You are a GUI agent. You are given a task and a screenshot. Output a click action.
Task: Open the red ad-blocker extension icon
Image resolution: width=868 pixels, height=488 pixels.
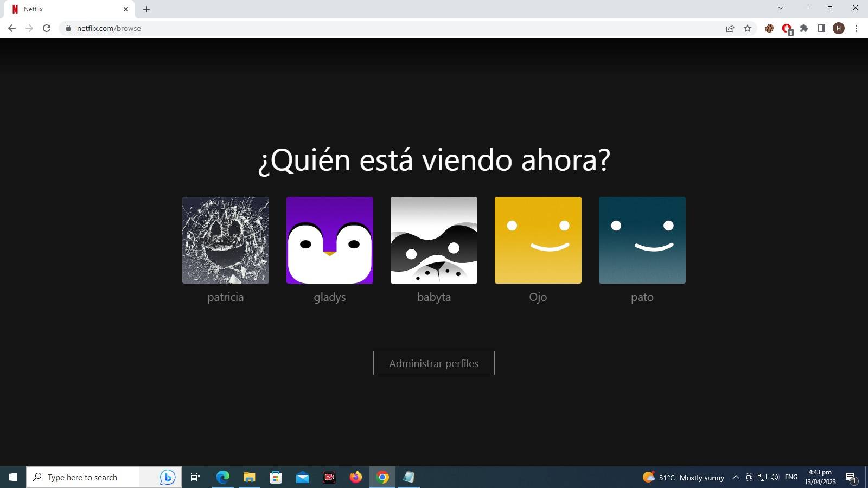[x=787, y=28]
